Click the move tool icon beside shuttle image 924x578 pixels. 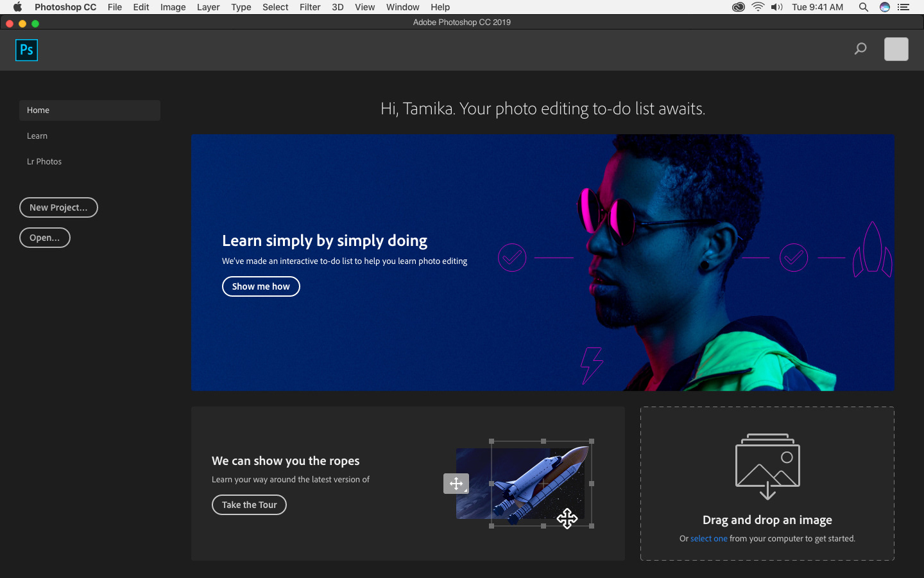[456, 484]
